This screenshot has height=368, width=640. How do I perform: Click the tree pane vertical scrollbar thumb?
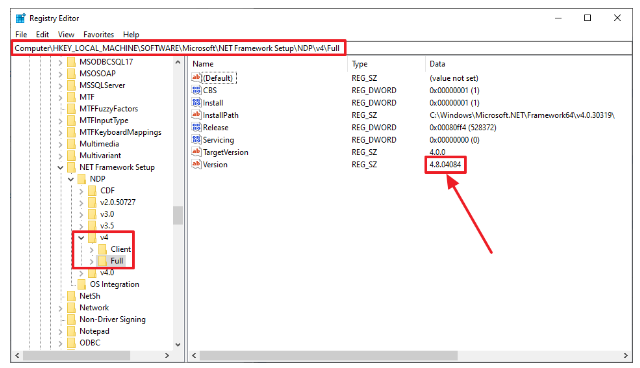(178, 215)
